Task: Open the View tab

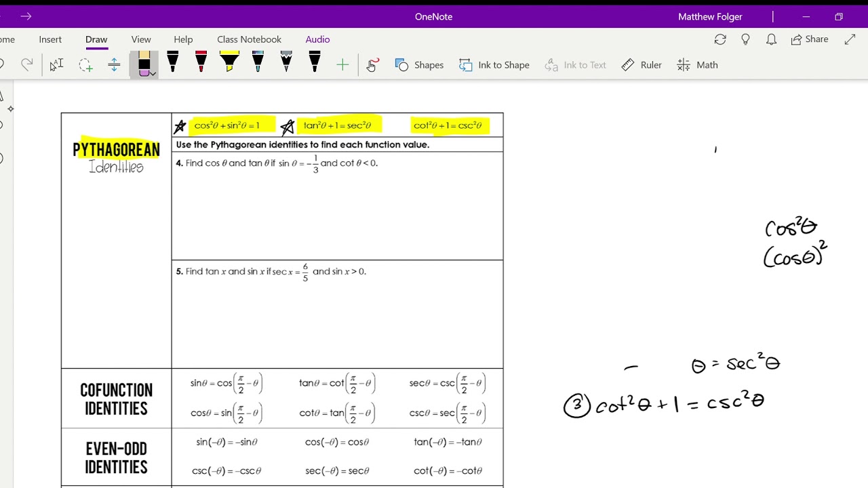Action: click(141, 39)
